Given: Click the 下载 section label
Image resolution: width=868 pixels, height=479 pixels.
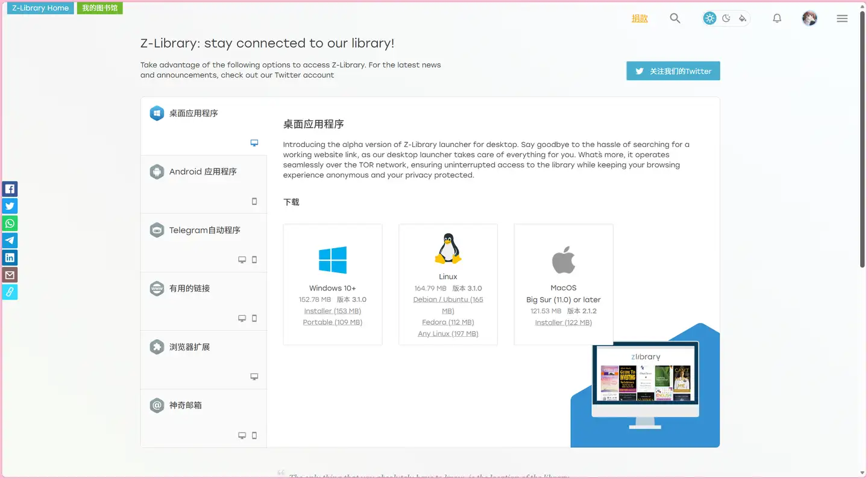Looking at the screenshot, I should (291, 202).
